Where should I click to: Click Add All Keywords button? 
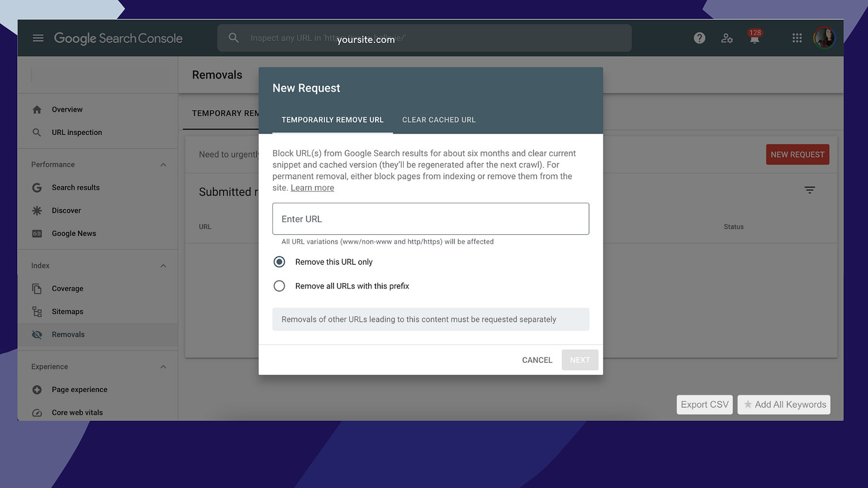tap(784, 405)
